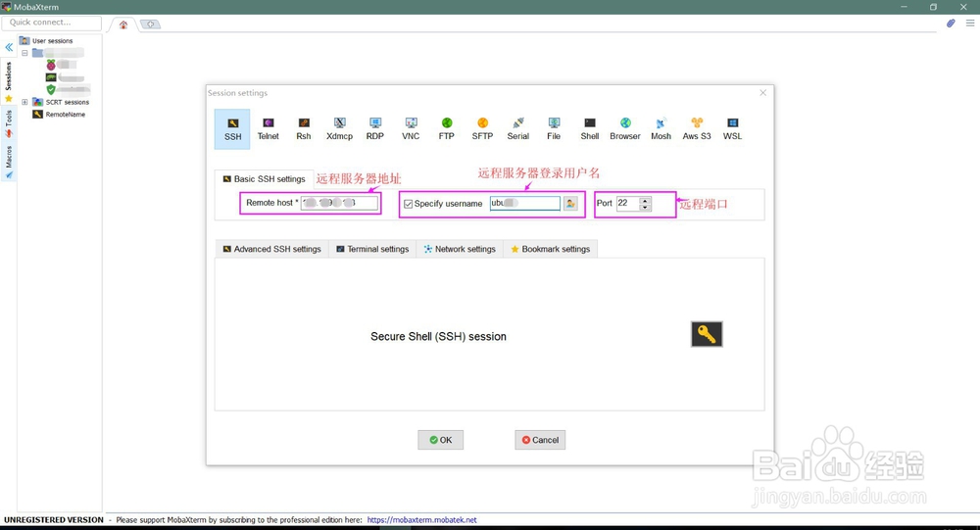Dismiss the dialog with Cancel button
Screen dimensions: 980x530
coord(540,440)
